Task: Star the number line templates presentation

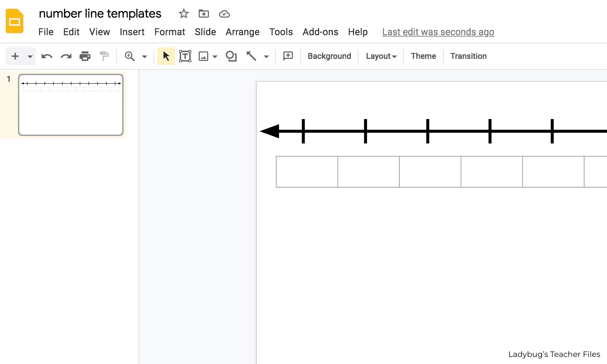Action: pyautogui.click(x=183, y=14)
